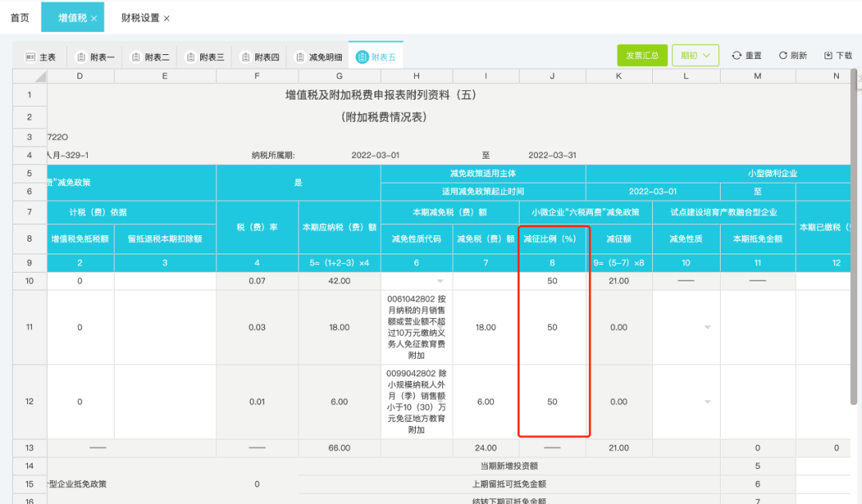Click the 减征额 cell showing 21.00 in row 10

[619, 281]
